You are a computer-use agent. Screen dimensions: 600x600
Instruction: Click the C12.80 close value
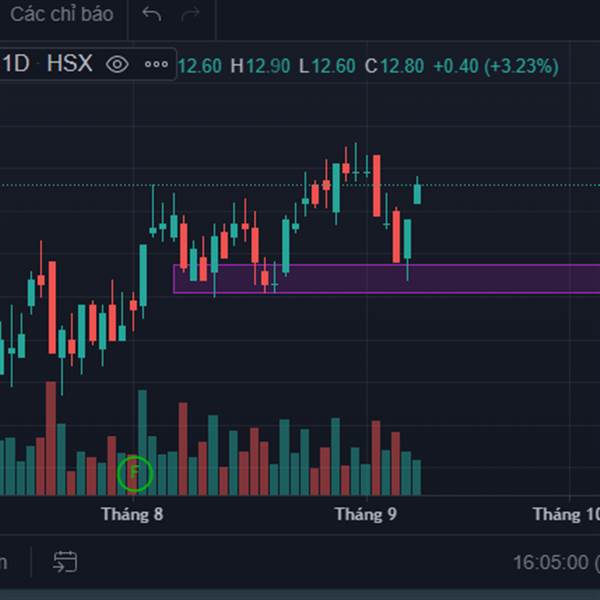coord(394,66)
